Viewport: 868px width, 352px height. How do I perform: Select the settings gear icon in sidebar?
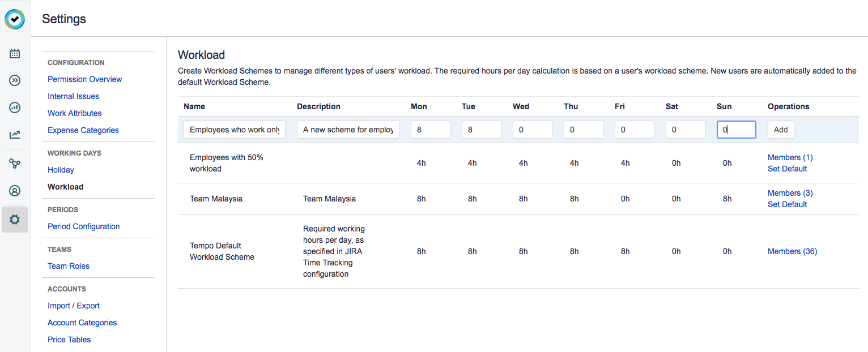14,219
